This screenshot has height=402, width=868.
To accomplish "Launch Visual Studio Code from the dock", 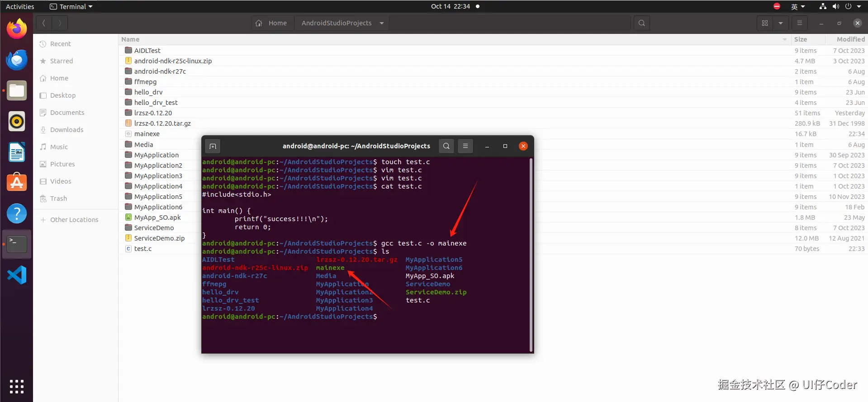I will tap(17, 275).
